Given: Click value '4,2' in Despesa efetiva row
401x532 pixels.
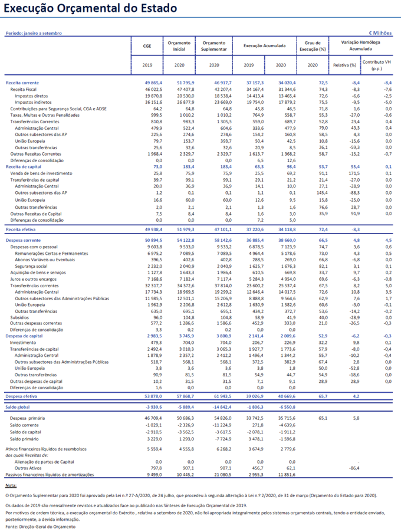Looking at the screenshot, I should 356,396.
